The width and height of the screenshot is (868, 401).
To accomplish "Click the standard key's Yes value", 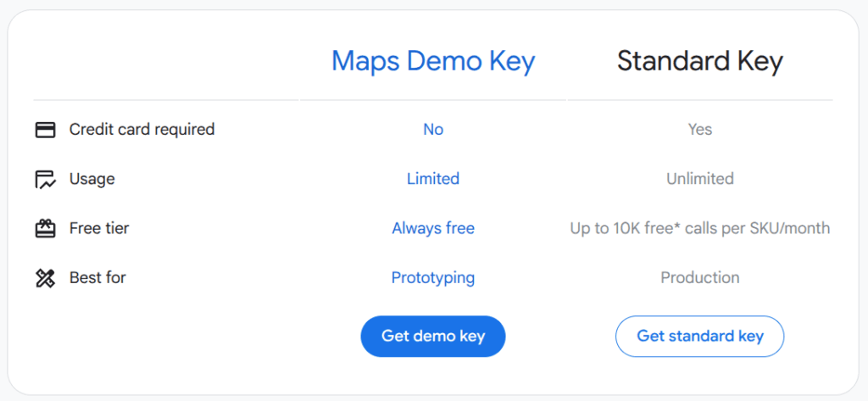I will point(700,130).
